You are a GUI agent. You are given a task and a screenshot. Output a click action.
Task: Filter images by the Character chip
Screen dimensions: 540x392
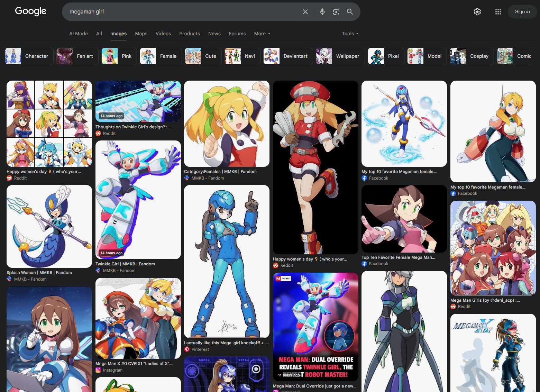[29, 56]
